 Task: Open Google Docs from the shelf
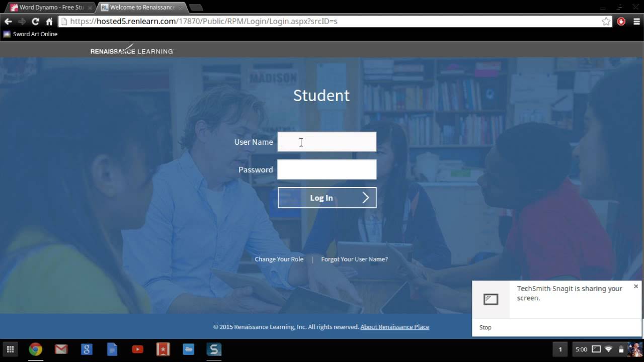point(112,349)
